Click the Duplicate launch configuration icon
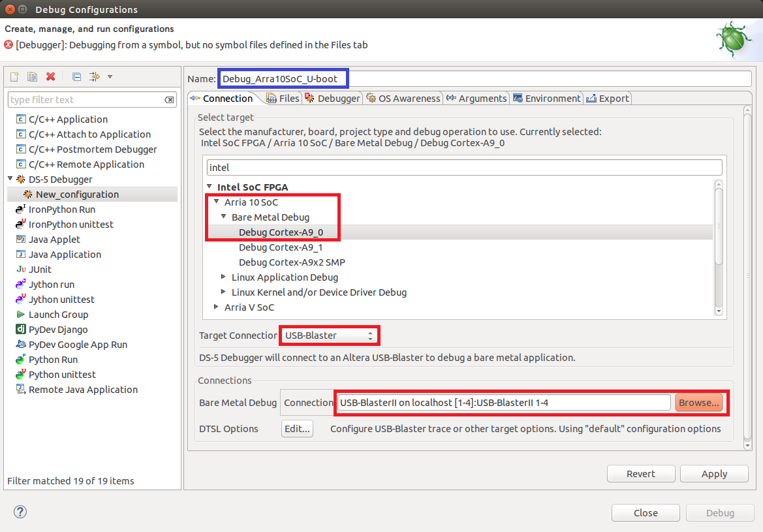 [x=32, y=77]
